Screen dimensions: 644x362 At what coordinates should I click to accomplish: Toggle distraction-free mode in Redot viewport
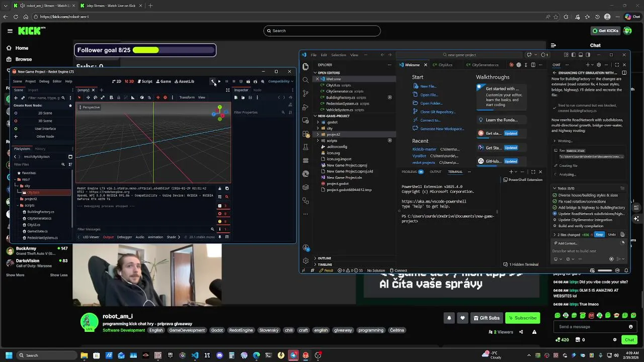(227, 90)
